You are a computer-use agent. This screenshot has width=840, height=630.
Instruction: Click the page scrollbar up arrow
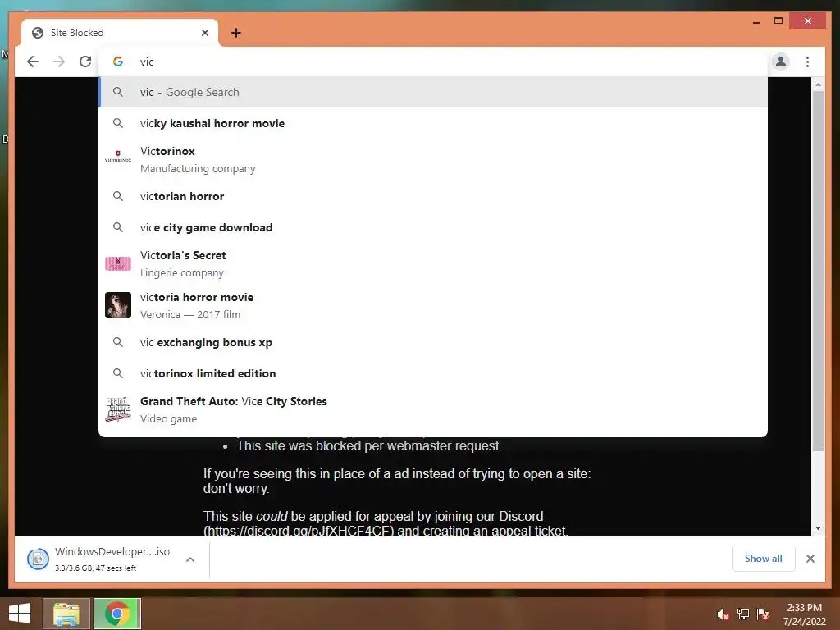point(818,84)
